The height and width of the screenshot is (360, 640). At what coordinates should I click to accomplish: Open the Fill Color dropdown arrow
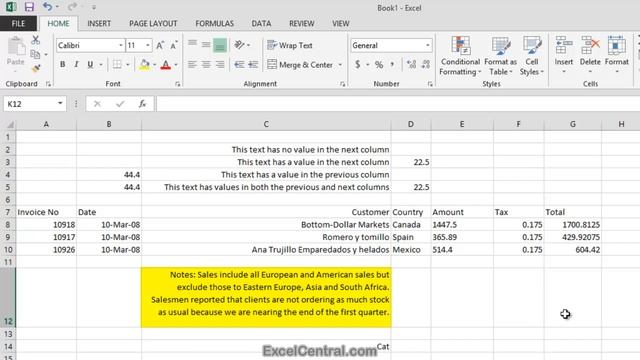pyautogui.click(x=155, y=65)
